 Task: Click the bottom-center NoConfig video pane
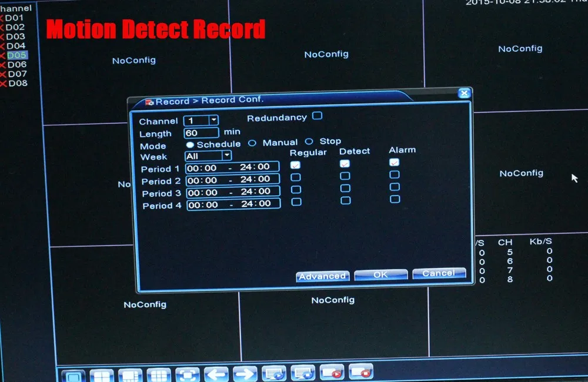coord(333,300)
